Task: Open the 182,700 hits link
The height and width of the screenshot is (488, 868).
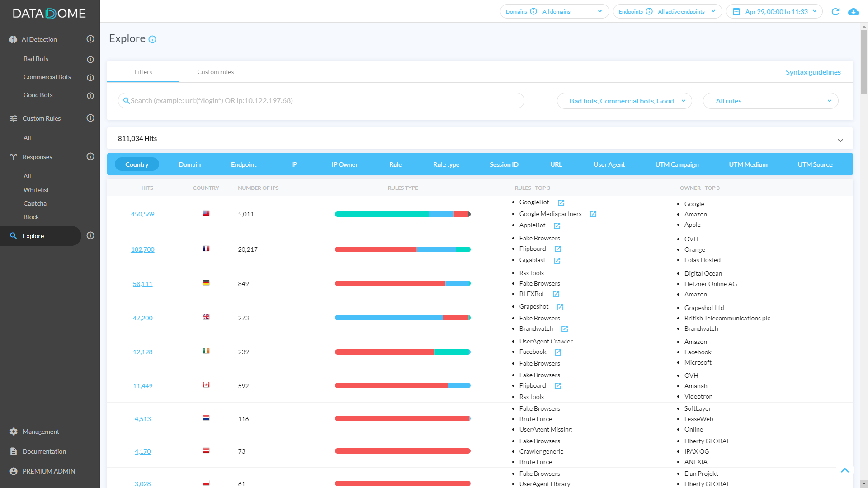Action: coord(142,249)
